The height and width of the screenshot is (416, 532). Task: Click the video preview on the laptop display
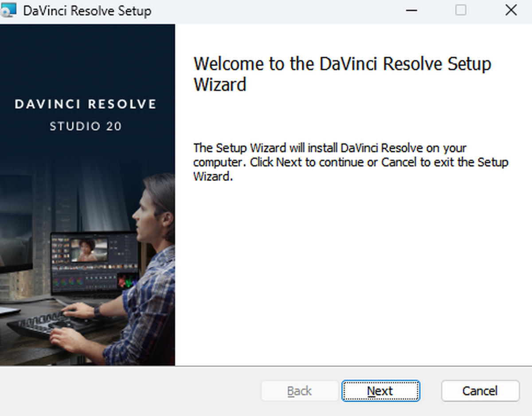[89, 250]
